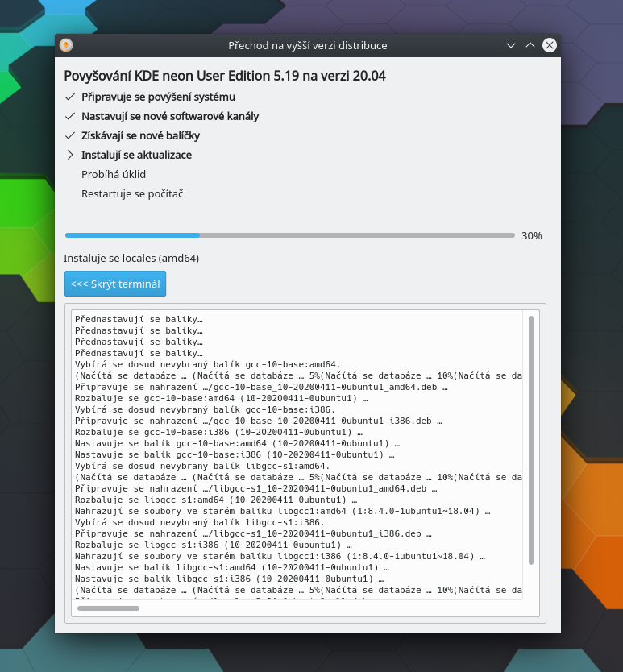Click the upgrade app icon in title bar

66,45
